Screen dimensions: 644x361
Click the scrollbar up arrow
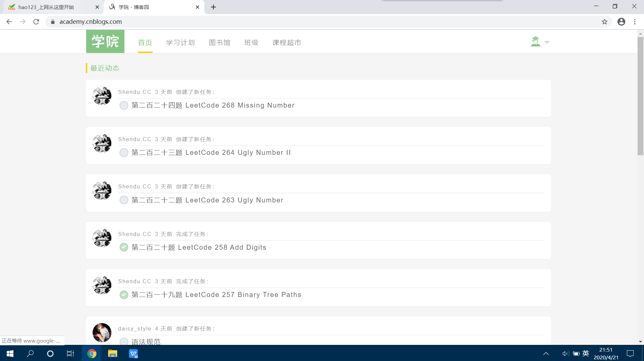[x=640, y=34]
